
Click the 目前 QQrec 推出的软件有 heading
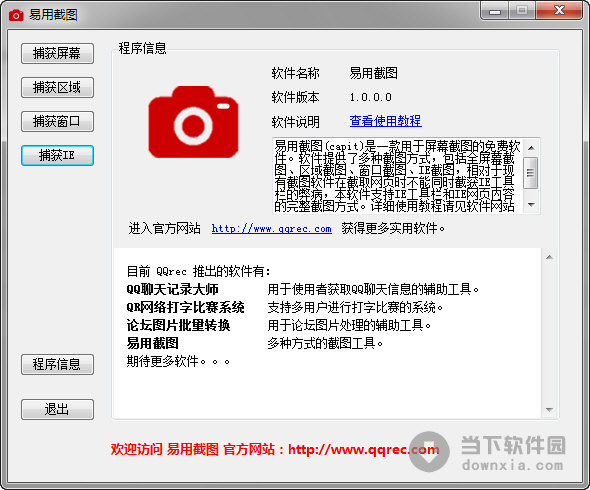(x=198, y=271)
